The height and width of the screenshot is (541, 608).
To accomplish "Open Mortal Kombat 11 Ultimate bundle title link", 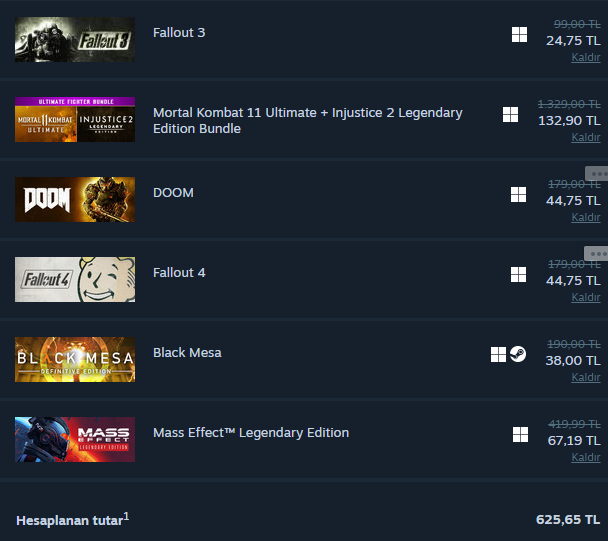I will point(307,121).
